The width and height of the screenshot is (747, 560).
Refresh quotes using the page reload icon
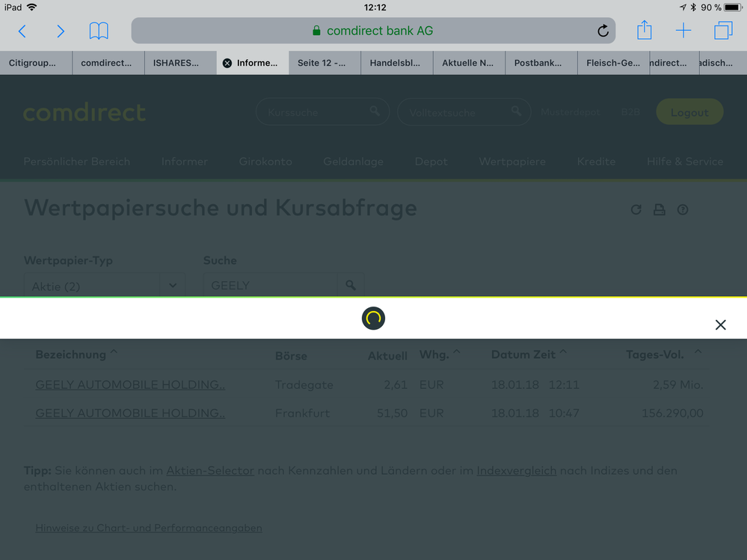[x=636, y=209]
